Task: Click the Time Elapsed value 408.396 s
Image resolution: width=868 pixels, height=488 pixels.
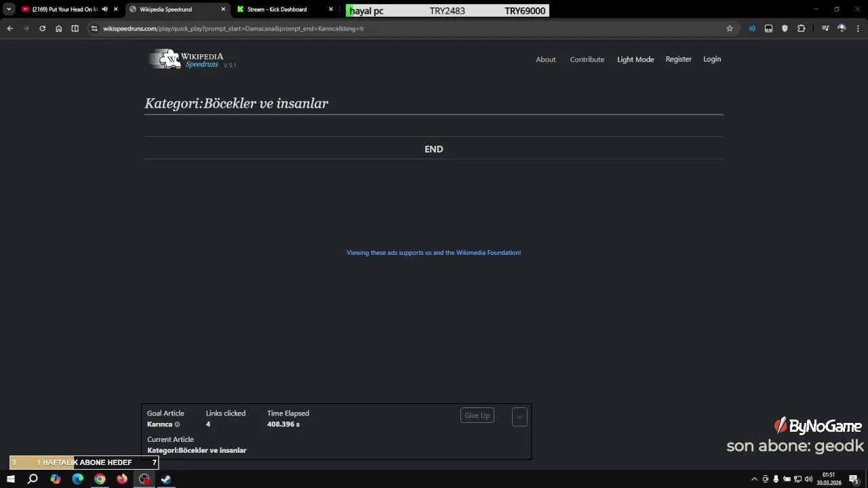Action: (283, 424)
